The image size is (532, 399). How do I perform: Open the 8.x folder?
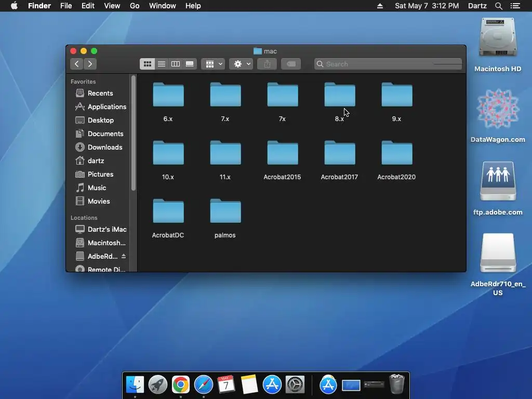click(x=340, y=95)
